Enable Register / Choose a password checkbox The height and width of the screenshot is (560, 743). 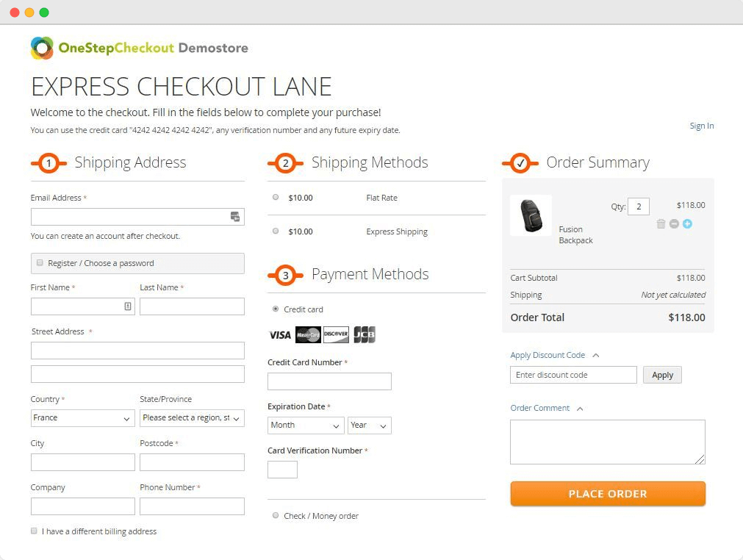(x=40, y=262)
